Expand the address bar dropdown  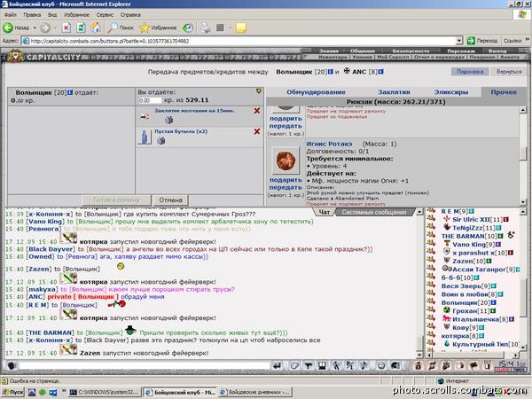click(459, 41)
